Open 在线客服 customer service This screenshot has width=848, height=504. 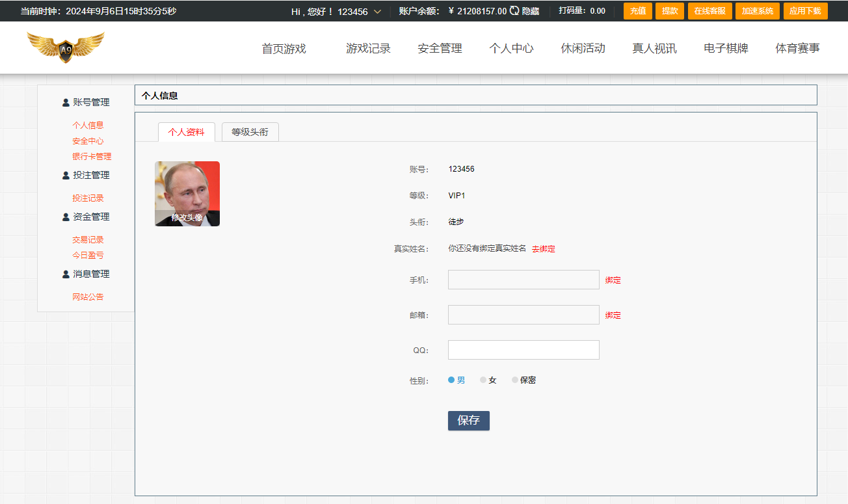tap(709, 10)
